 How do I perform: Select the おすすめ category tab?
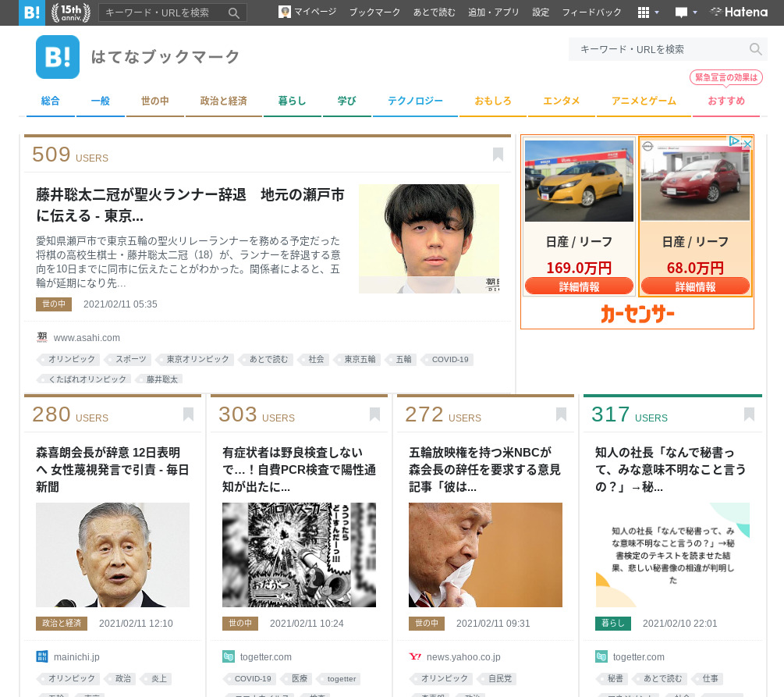[726, 101]
